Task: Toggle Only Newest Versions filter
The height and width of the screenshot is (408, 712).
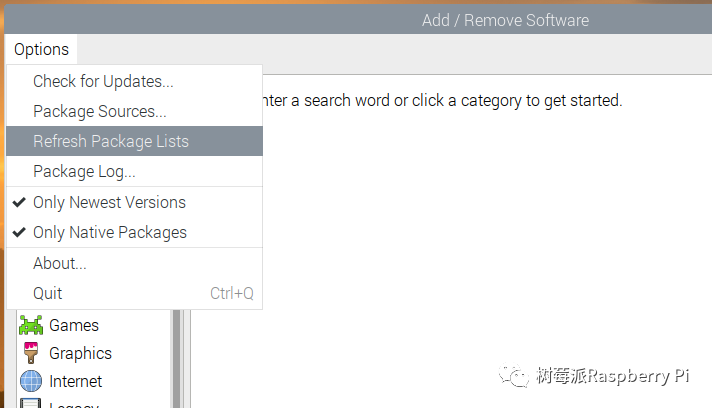Action: (x=109, y=202)
